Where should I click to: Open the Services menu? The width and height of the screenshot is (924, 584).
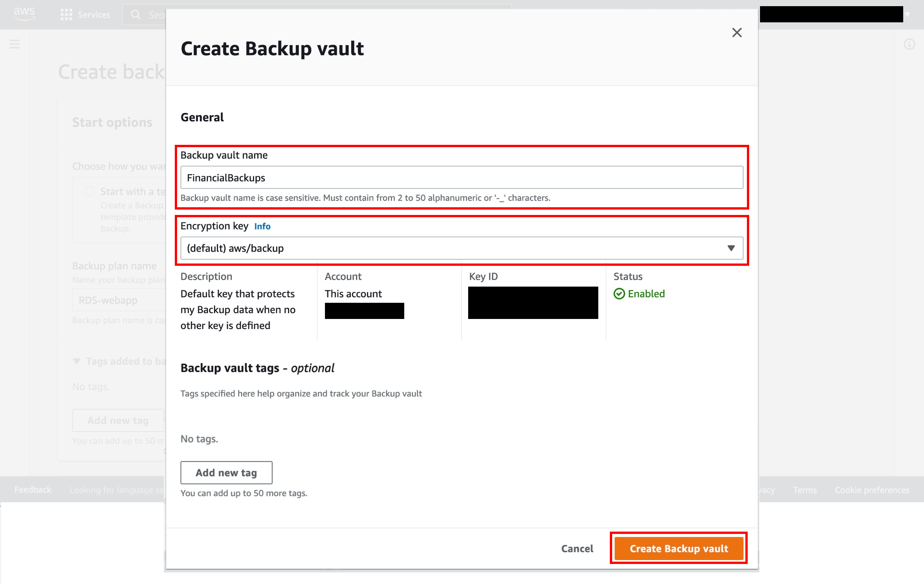pos(93,14)
